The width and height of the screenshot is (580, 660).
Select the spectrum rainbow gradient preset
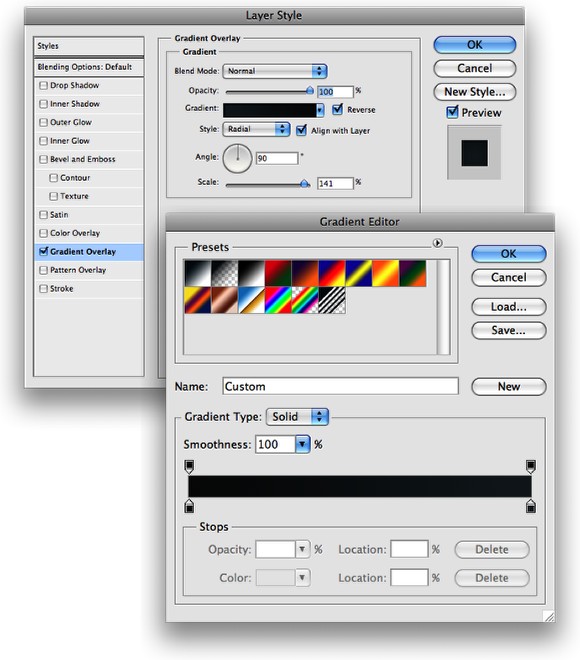tap(279, 300)
